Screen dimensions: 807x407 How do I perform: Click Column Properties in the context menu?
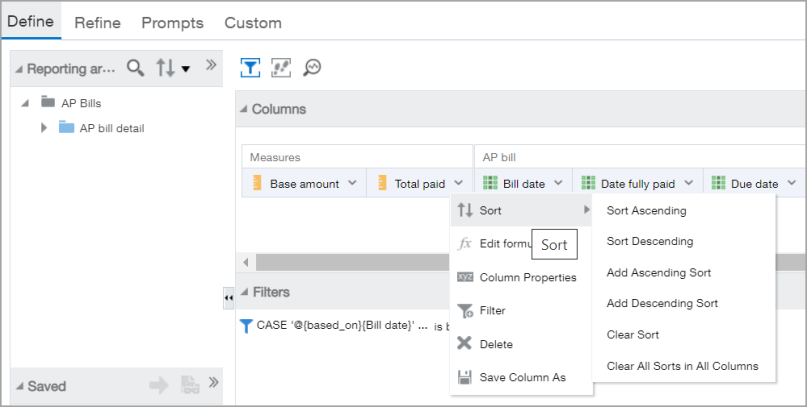(x=528, y=277)
